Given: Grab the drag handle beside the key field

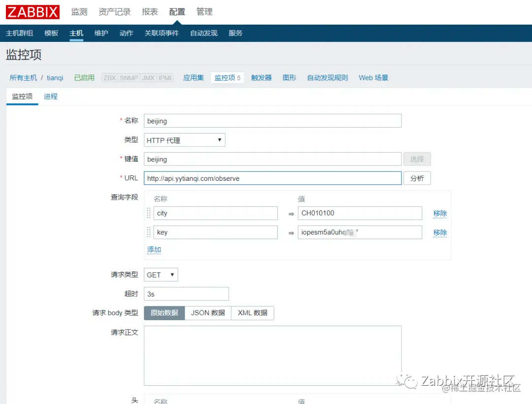Looking at the screenshot, I should pos(148,232).
